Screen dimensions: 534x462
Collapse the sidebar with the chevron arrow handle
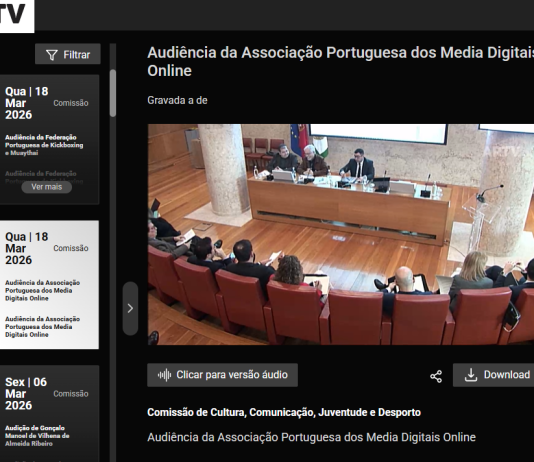click(x=130, y=308)
